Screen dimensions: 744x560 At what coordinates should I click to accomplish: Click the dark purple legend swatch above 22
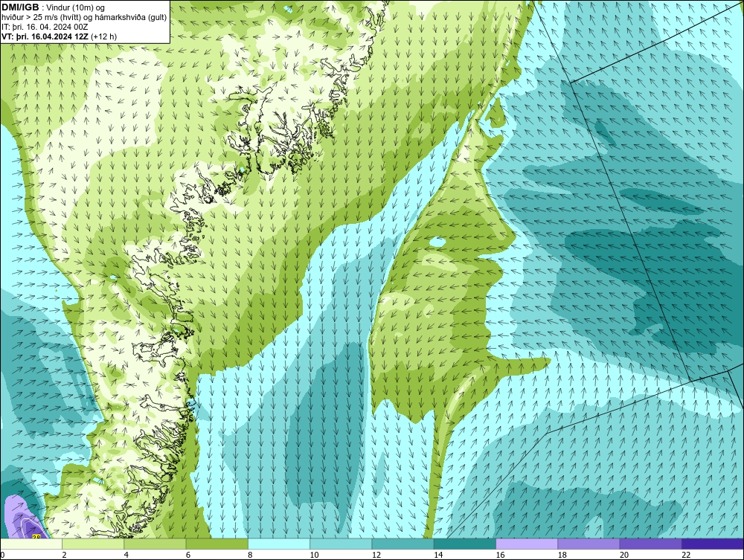713,544
